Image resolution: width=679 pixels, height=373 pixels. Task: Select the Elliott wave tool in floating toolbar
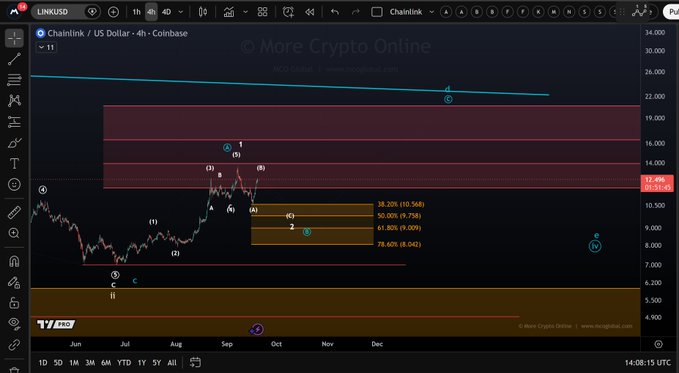639,12
